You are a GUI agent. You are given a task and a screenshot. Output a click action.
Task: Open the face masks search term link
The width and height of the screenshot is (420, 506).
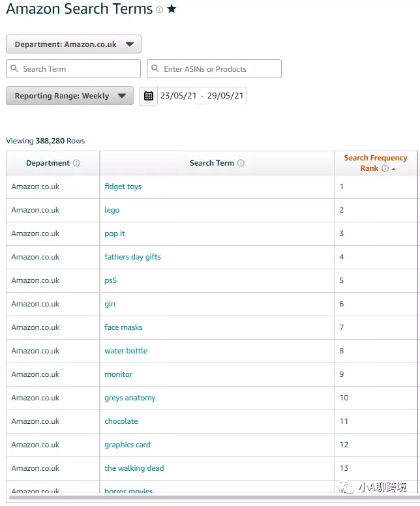pos(123,327)
